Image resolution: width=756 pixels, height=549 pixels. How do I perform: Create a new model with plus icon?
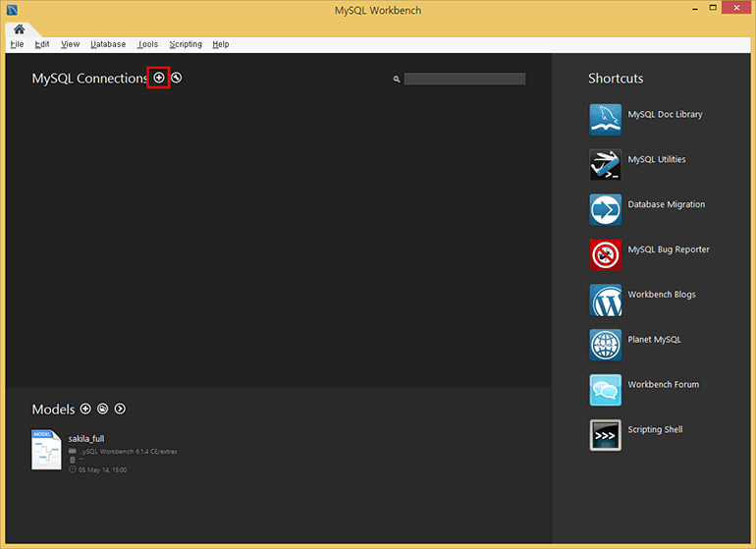(x=85, y=409)
